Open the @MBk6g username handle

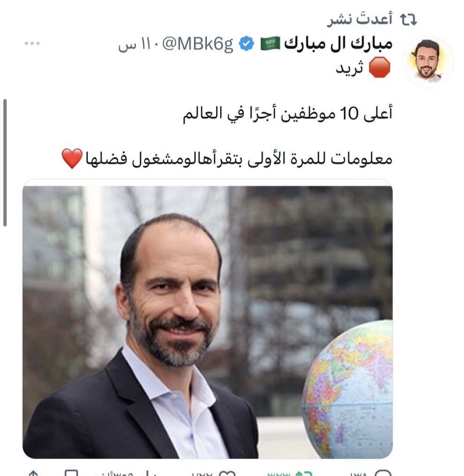[x=198, y=44]
